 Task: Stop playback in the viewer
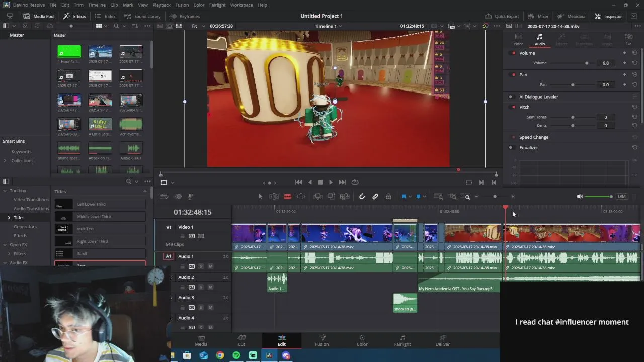point(320,183)
